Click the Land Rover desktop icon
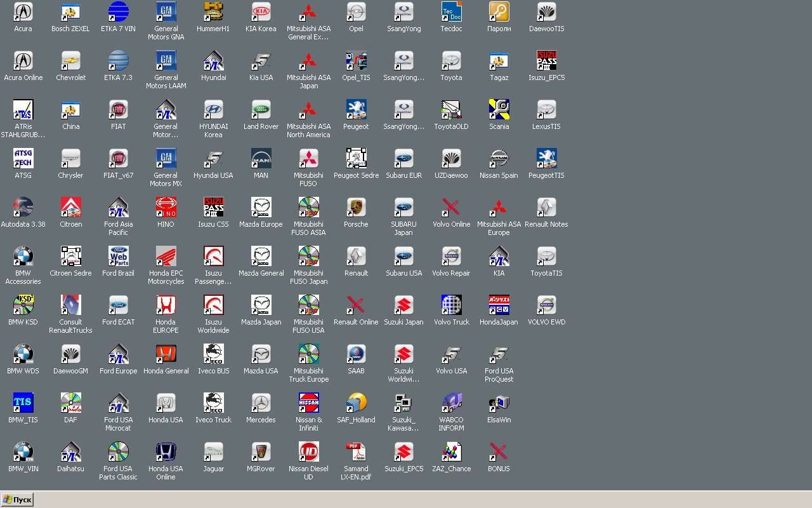 pos(261,109)
